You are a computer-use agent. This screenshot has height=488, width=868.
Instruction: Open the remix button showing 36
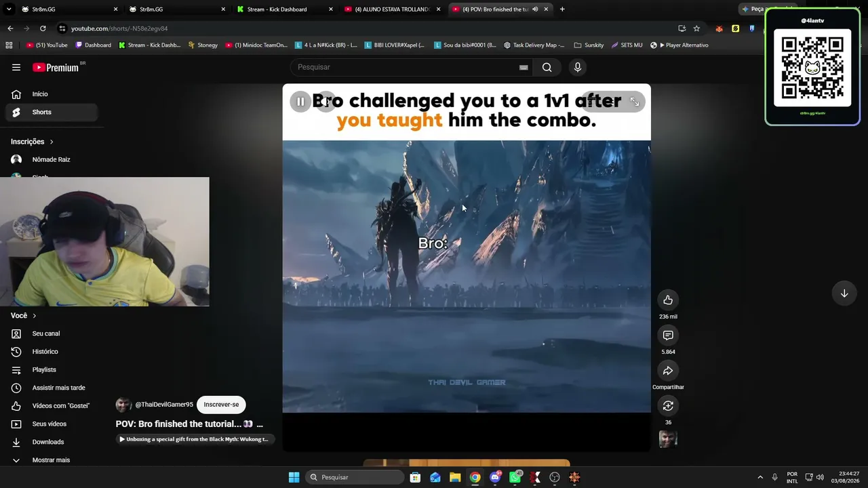pos(668,405)
